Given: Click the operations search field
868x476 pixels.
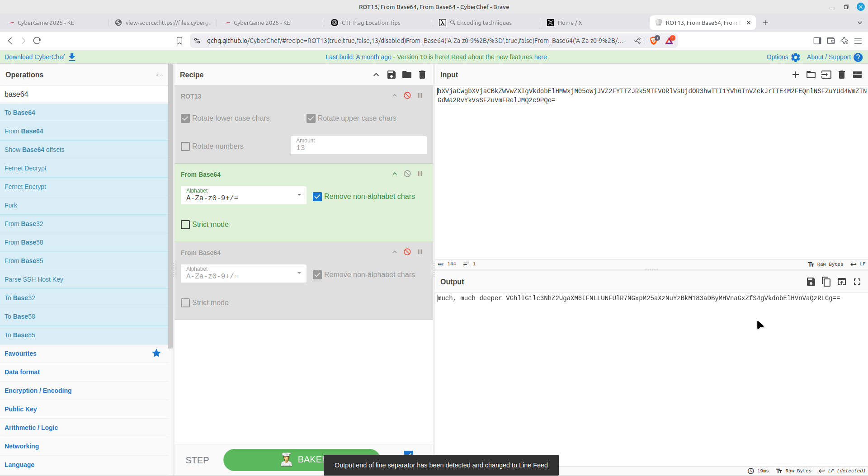Looking at the screenshot, I should pos(84,94).
